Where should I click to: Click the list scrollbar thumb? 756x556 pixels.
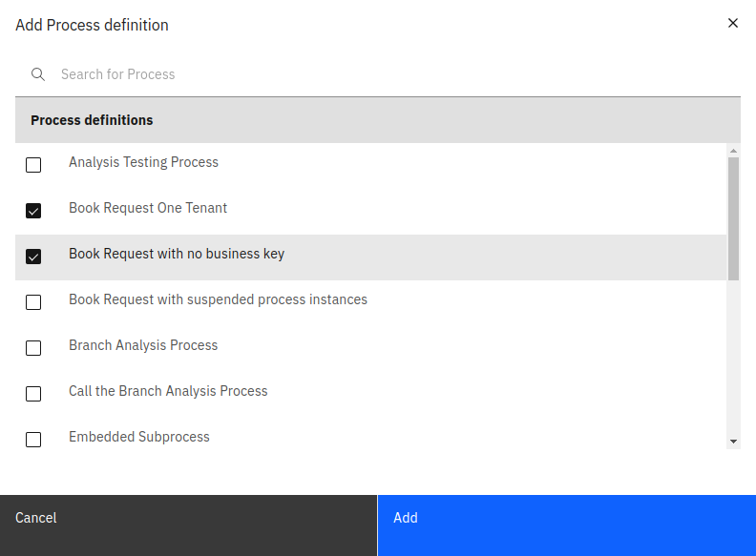pyautogui.click(x=733, y=217)
